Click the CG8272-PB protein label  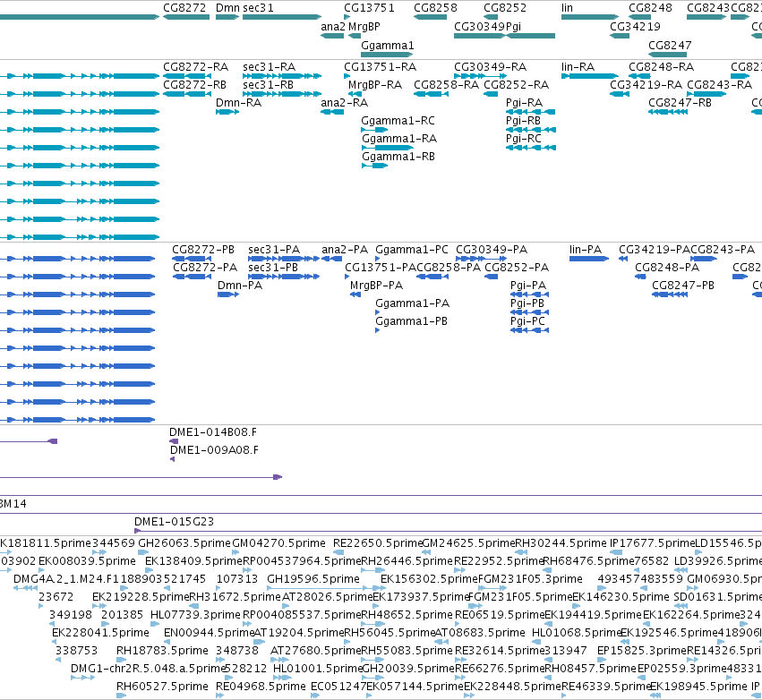(x=203, y=250)
